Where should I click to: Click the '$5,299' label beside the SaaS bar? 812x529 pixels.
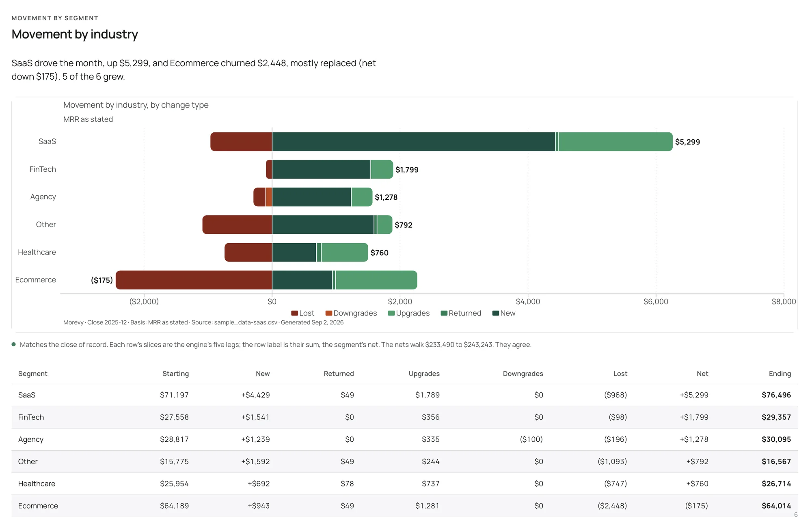pos(687,142)
